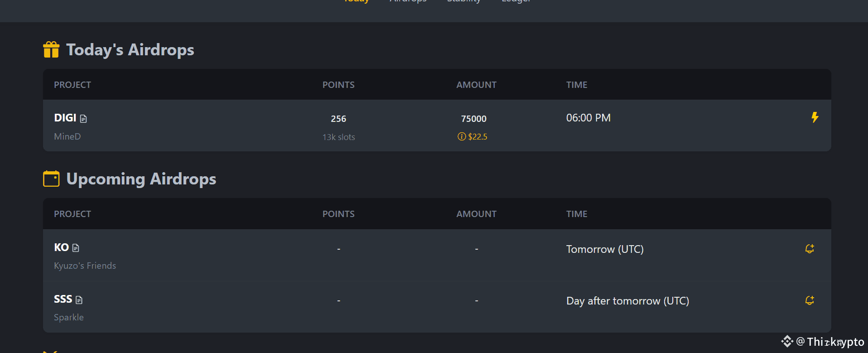Open the document icon next to KO
The height and width of the screenshot is (353, 868).
76,248
